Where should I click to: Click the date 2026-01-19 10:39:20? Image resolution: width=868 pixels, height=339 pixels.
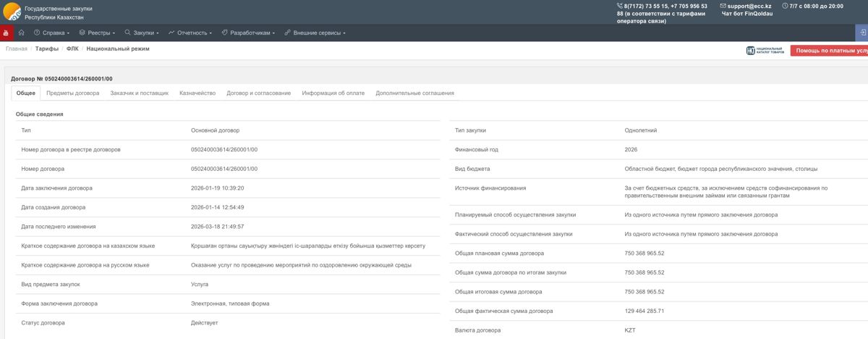coord(217,188)
